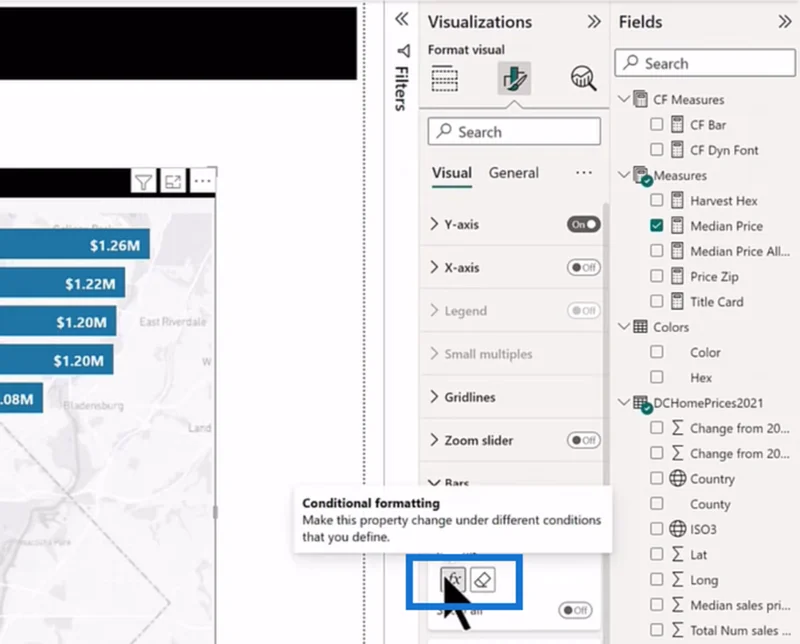
Task: Click the Title Card calculator icon
Action: 677,302
